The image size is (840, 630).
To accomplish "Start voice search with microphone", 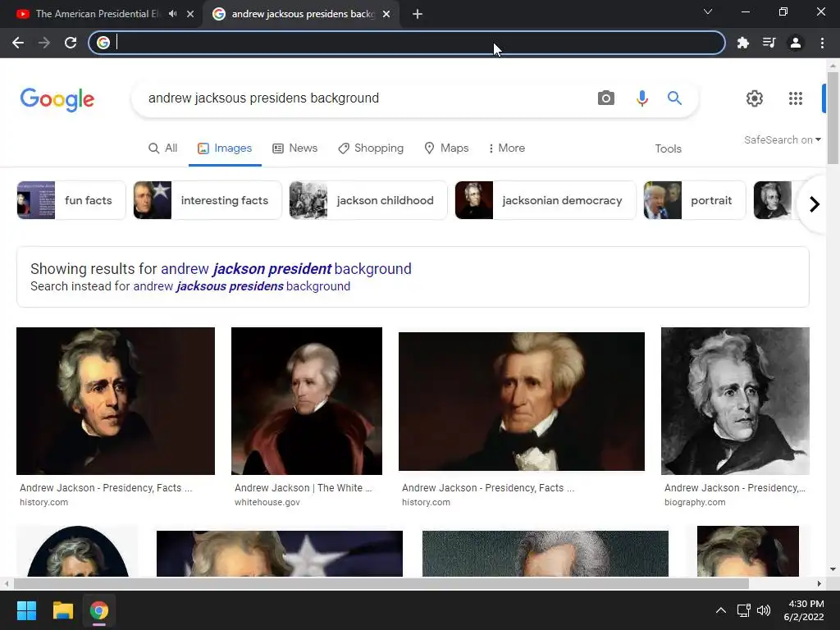I will pos(641,98).
